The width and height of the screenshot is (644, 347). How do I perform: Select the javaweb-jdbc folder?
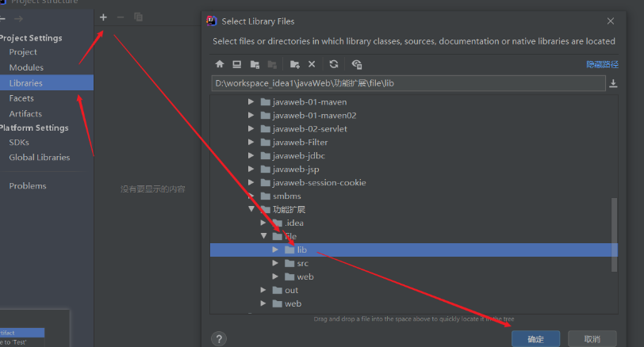point(298,156)
